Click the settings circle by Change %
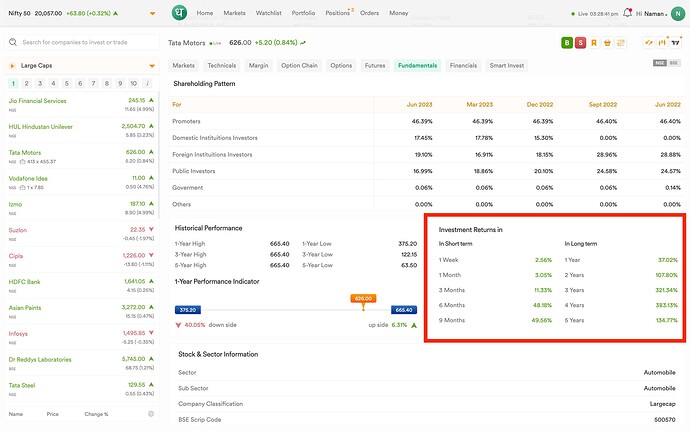The image size is (690, 431). tap(151, 414)
